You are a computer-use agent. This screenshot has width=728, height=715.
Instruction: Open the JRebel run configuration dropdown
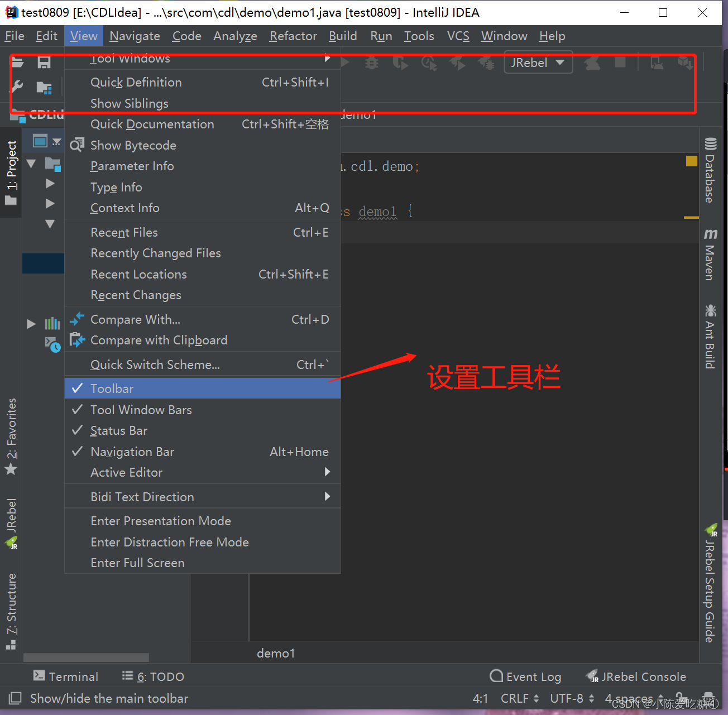(x=538, y=63)
